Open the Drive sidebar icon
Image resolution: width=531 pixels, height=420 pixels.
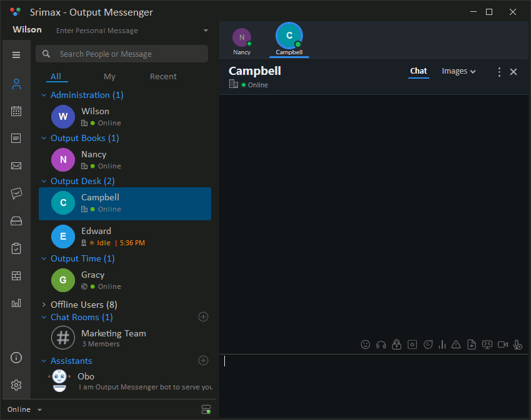16,221
